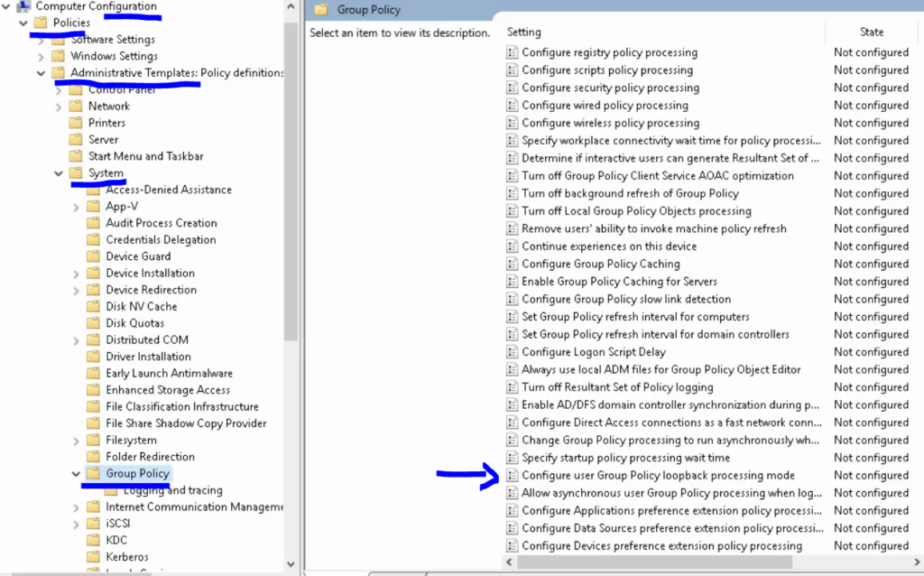Image resolution: width=924 pixels, height=576 pixels.
Task: Select Enhanced Storage Access tree item
Action: 168,390
